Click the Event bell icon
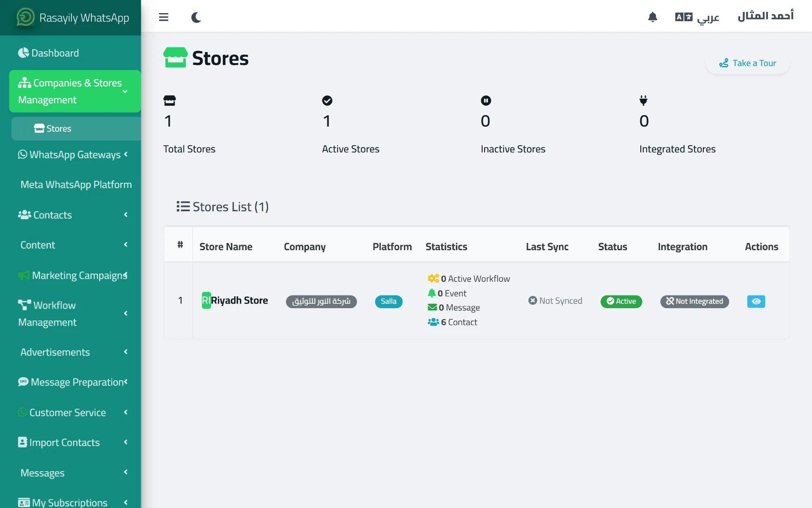812x508 pixels. (431, 293)
